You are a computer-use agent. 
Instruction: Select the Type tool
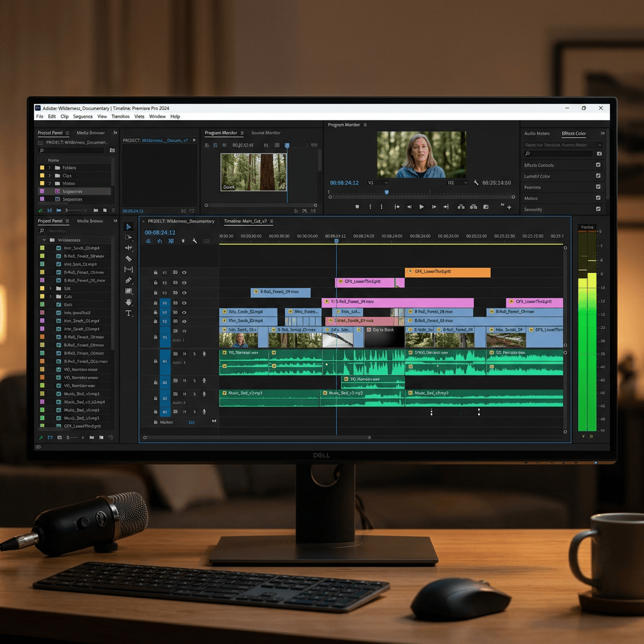click(x=128, y=313)
